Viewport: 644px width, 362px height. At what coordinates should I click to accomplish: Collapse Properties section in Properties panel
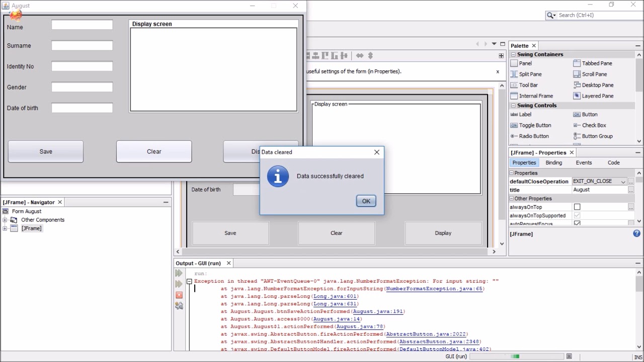tap(512, 173)
